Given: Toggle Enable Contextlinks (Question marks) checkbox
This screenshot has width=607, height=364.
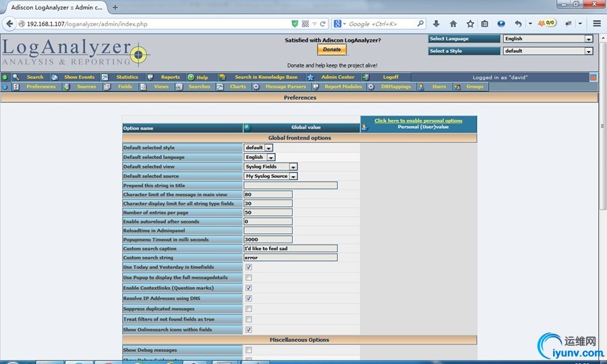Looking at the screenshot, I should click(x=248, y=288).
